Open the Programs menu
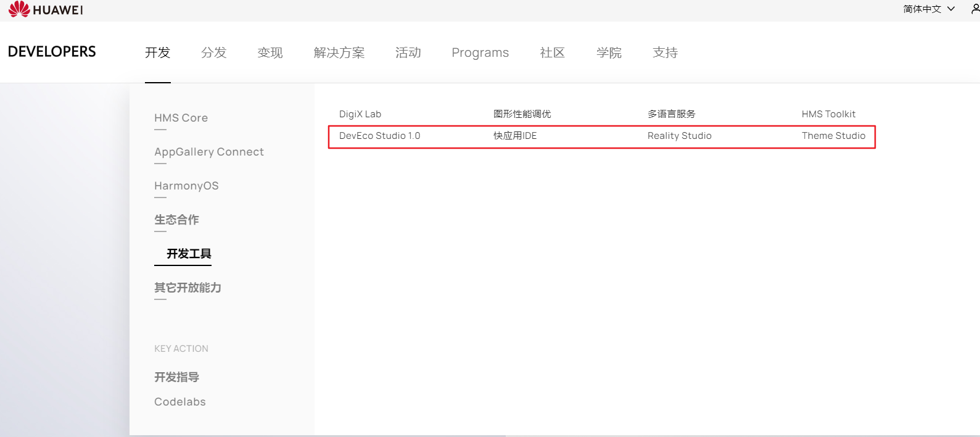This screenshot has width=980, height=437. (480, 52)
